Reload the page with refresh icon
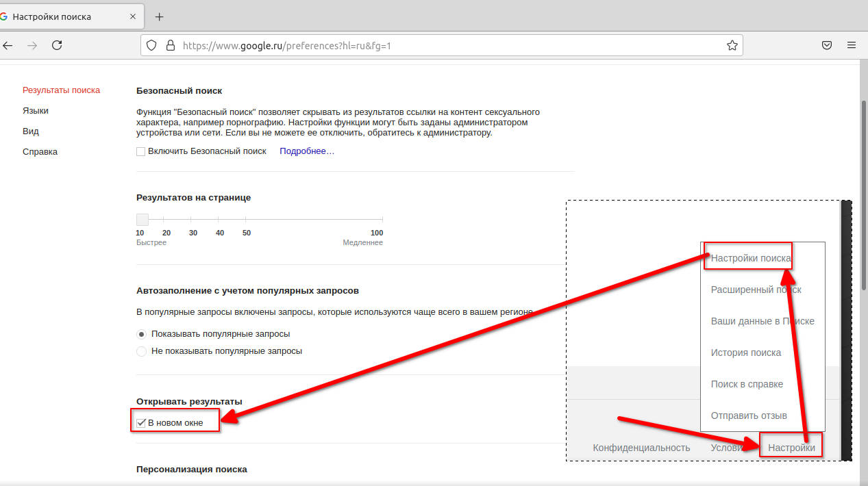 pos(58,45)
